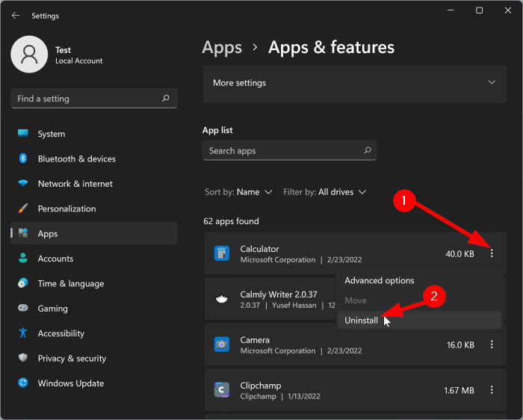Screen dimensions: 523x420
Task: Click the Camera app icon
Action: pyautogui.click(x=221, y=345)
